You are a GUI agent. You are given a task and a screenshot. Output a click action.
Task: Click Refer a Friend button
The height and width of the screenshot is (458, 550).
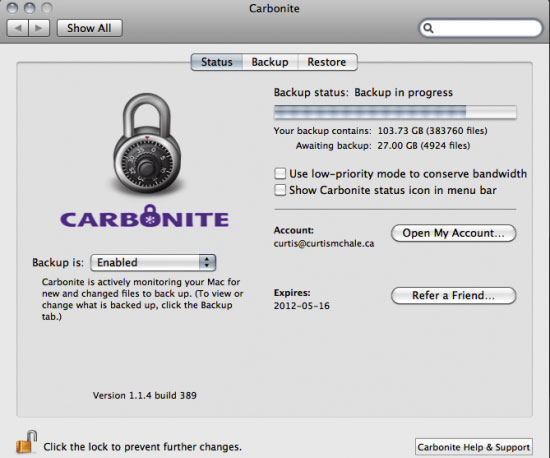453,296
